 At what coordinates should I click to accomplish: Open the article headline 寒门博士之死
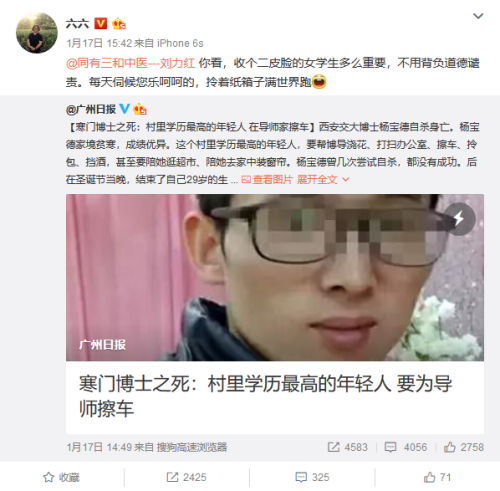265,396
